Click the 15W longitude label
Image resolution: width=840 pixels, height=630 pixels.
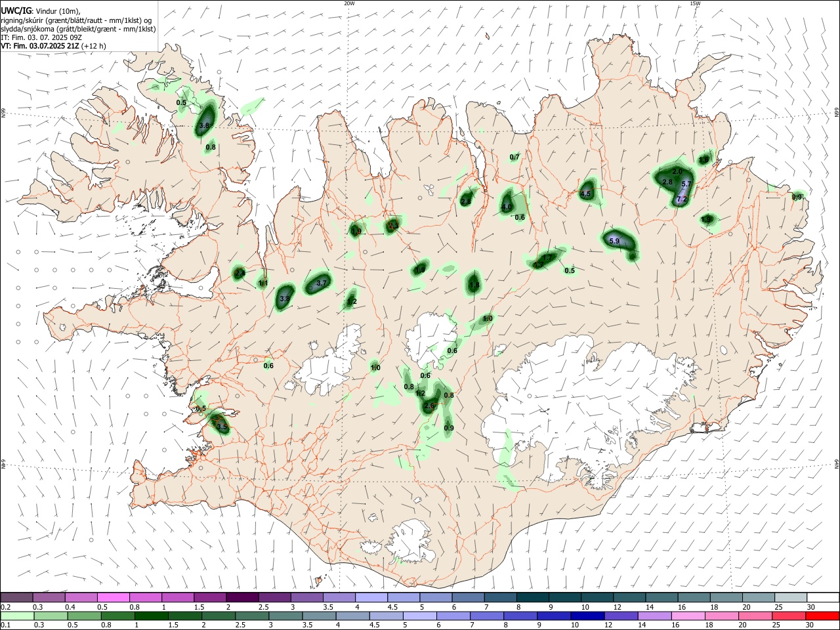point(695,3)
